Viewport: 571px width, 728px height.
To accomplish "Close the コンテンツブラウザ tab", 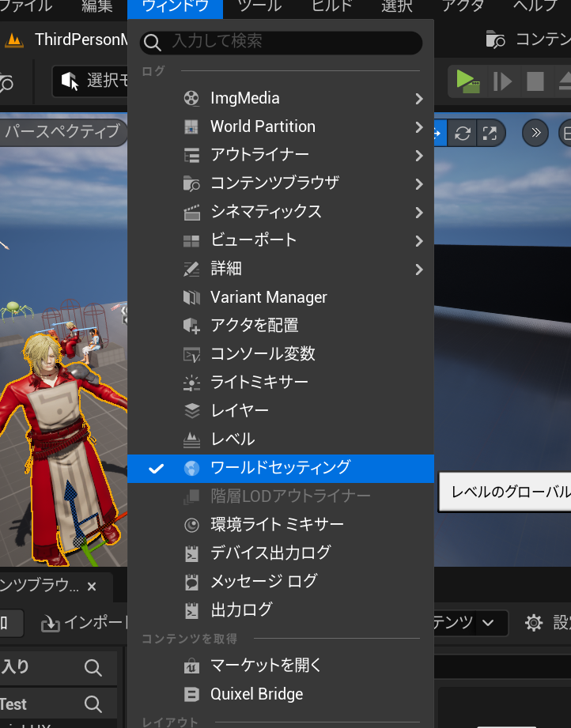I will tap(92, 587).
